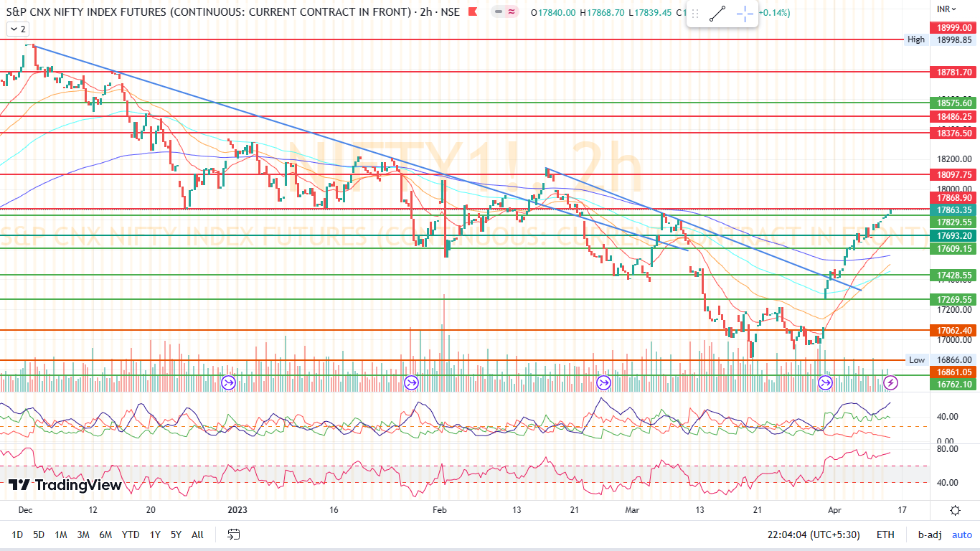The width and height of the screenshot is (980, 551).
Task: Click the 2023 label on time axis
Action: coord(237,510)
